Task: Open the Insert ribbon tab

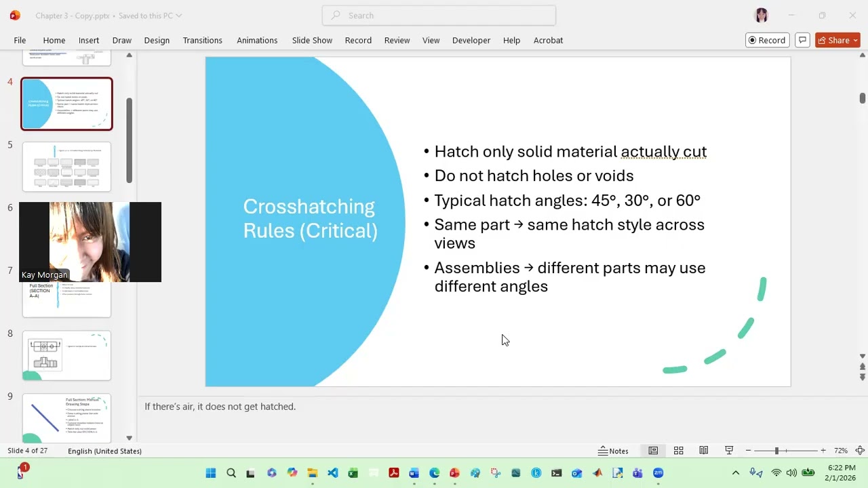Action: pyautogui.click(x=89, y=40)
